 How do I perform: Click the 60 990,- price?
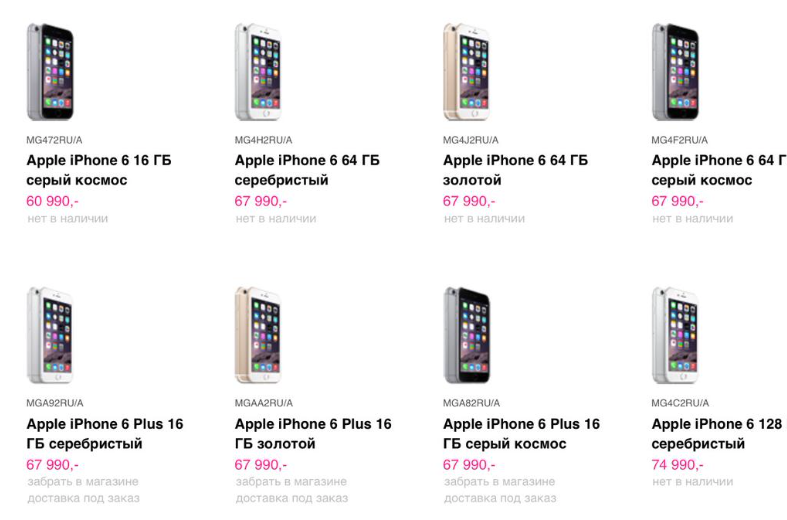(x=52, y=201)
